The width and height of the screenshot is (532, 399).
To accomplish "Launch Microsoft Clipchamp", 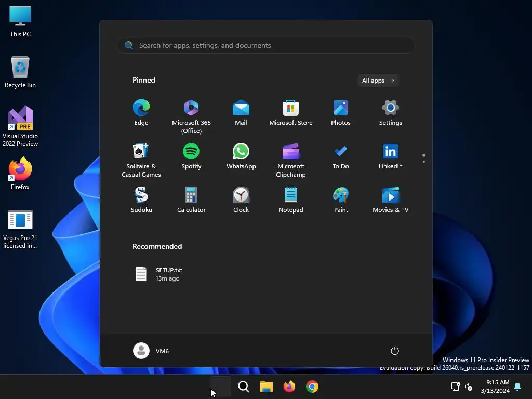I will click(291, 160).
